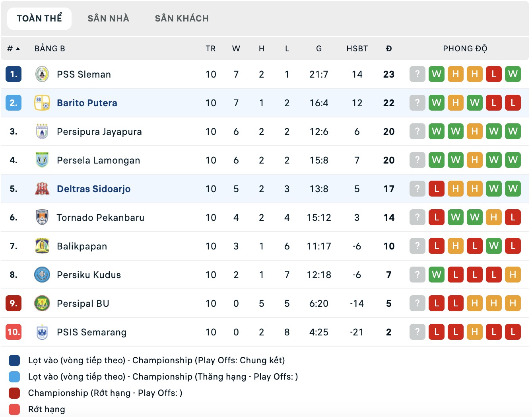Select the TOÀN THỂ tab
The image size is (532, 417).
coord(39,18)
